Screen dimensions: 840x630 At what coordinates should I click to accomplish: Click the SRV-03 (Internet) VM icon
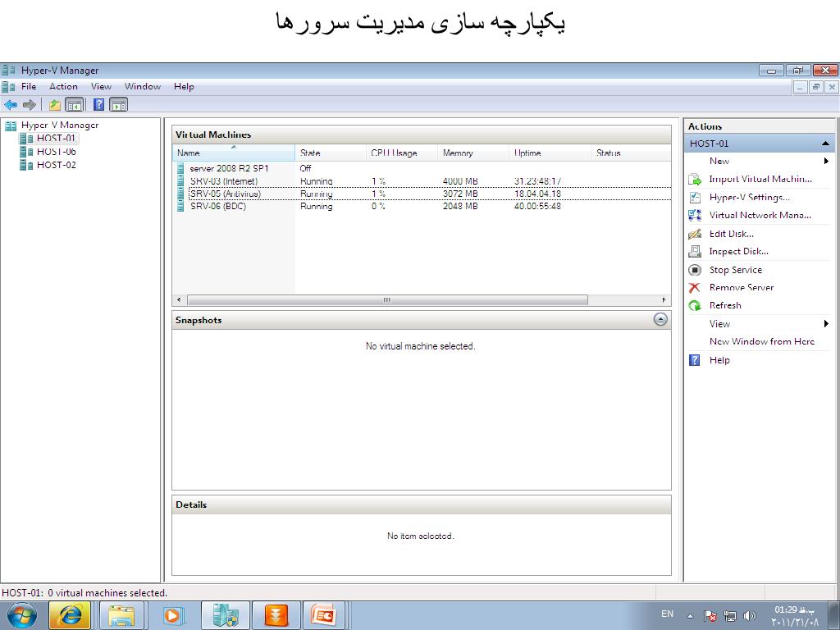(x=181, y=181)
